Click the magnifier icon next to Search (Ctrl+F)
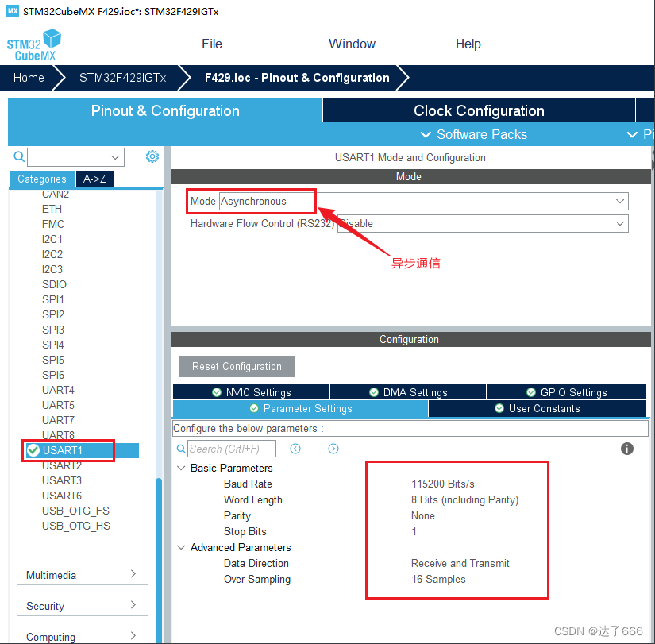 click(181, 449)
